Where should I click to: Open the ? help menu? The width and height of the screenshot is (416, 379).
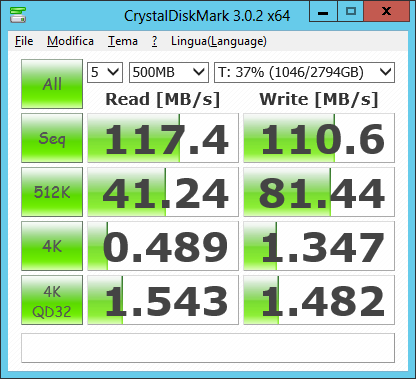pos(154,41)
